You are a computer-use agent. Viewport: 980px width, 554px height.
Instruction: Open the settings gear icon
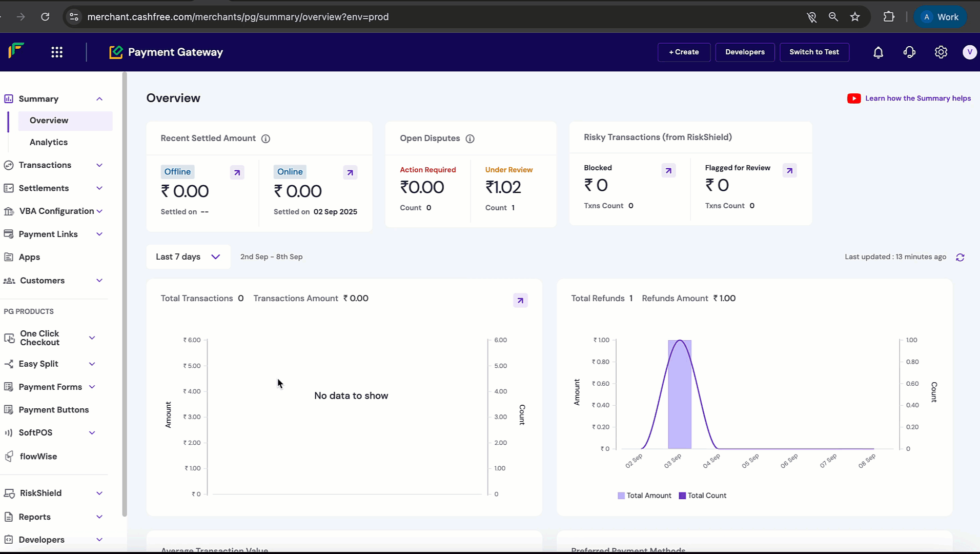pyautogui.click(x=941, y=52)
